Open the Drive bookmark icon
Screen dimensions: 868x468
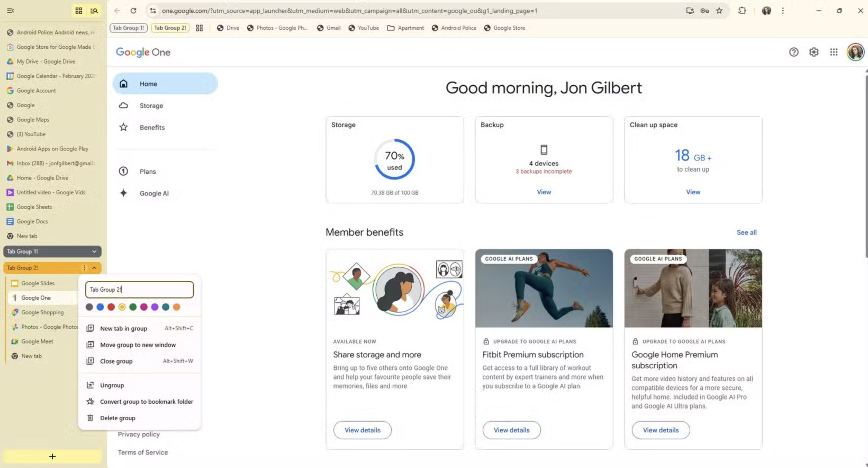tap(220, 28)
